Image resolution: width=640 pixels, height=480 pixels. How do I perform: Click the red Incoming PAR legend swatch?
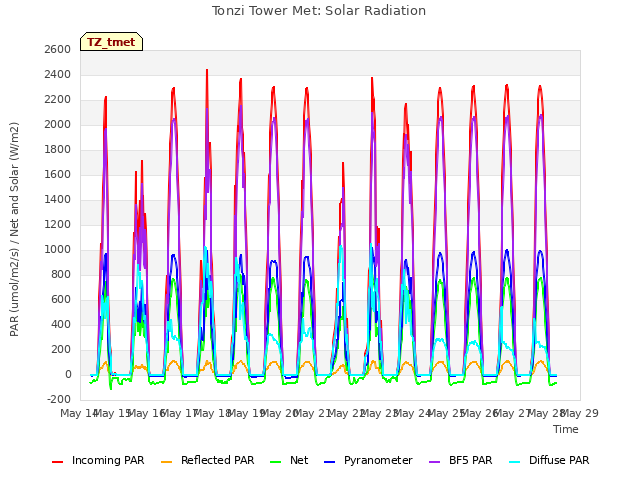click(58, 462)
